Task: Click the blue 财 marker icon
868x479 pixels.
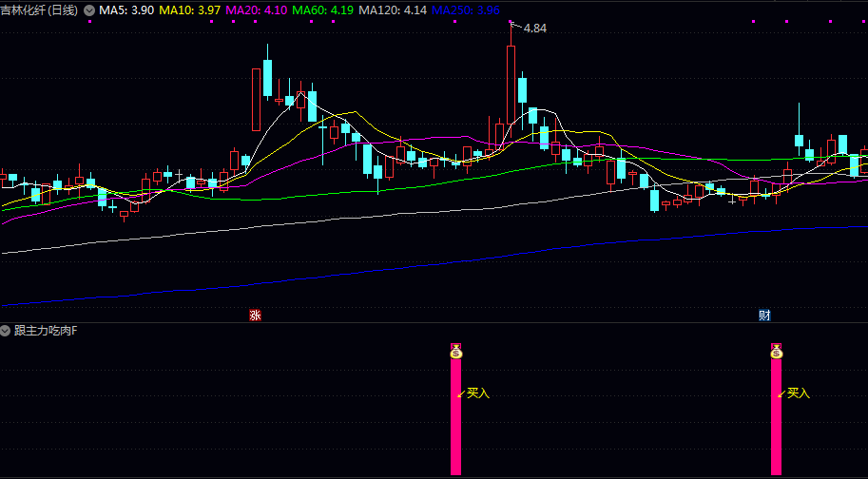Action: (764, 316)
